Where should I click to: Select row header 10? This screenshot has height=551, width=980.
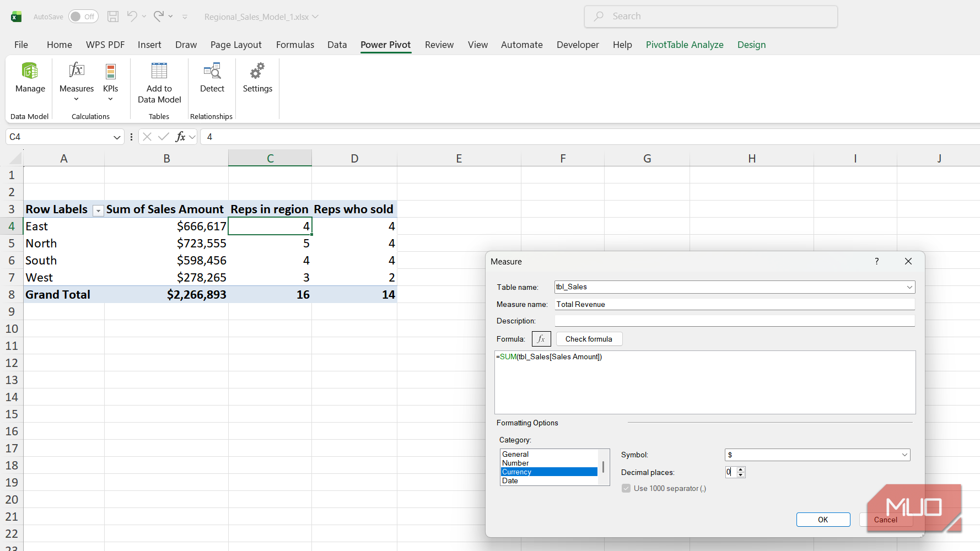pyautogui.click(x=12, y=329)
